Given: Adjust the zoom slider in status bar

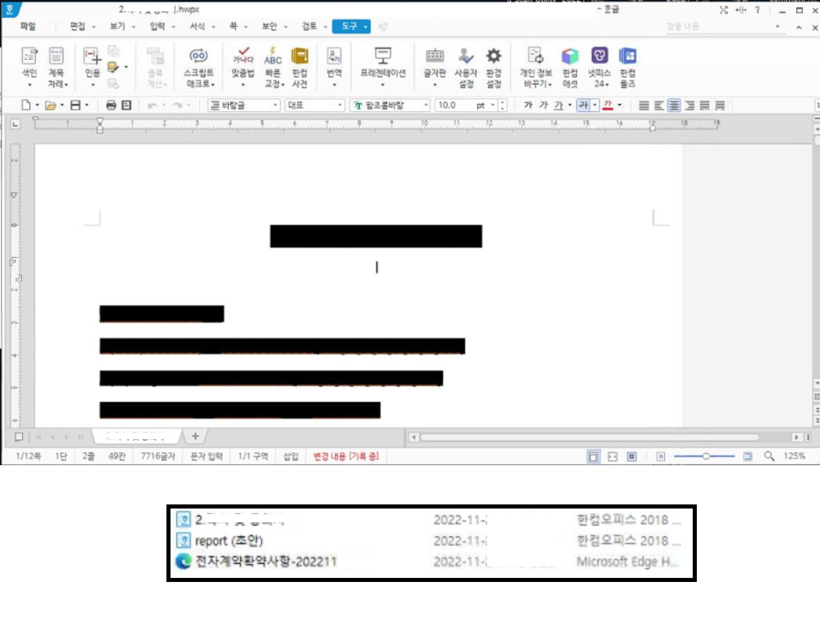Looking at the screenshot, I should point(706,457).
